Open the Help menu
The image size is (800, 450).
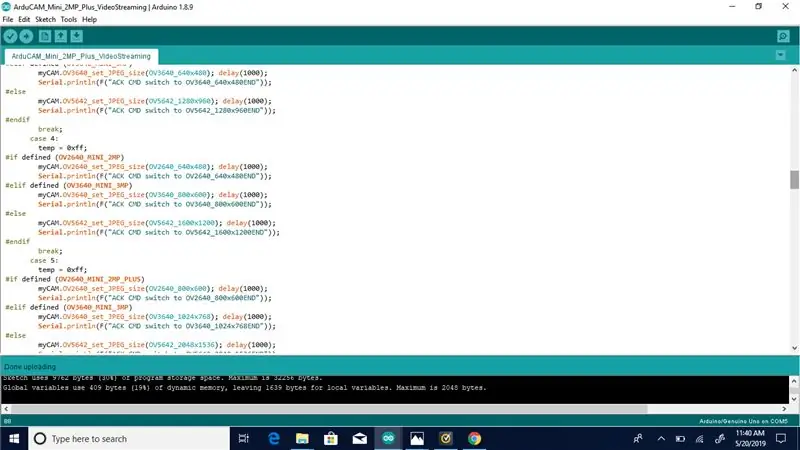(89, 19)
